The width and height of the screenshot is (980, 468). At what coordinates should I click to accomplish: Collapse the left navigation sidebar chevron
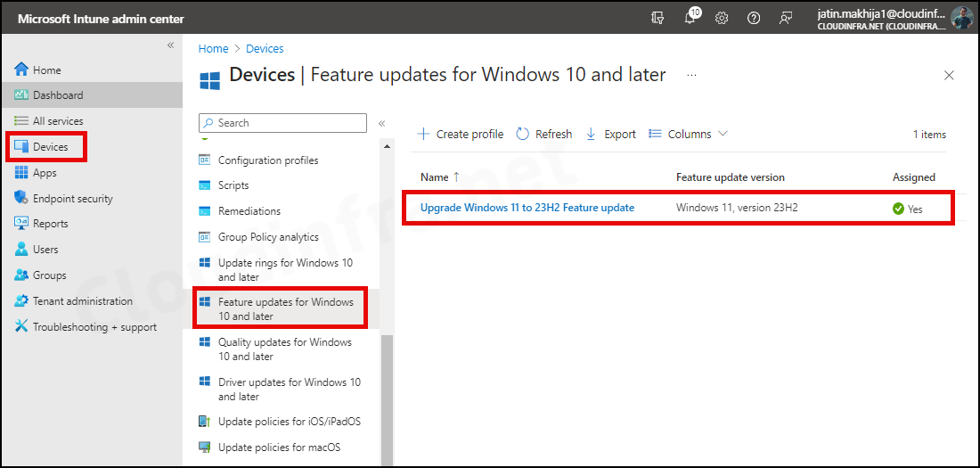pos(170,45)
